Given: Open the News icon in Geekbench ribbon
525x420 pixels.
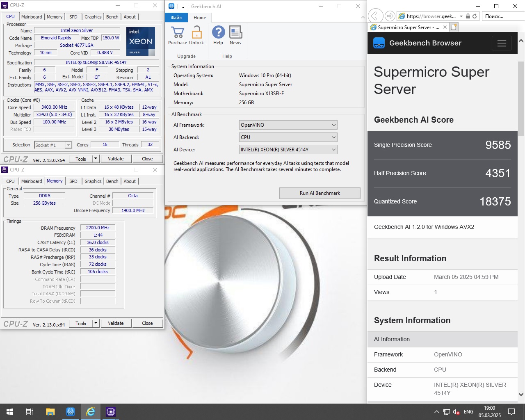Looking at the screenshot, I should 235,32.
